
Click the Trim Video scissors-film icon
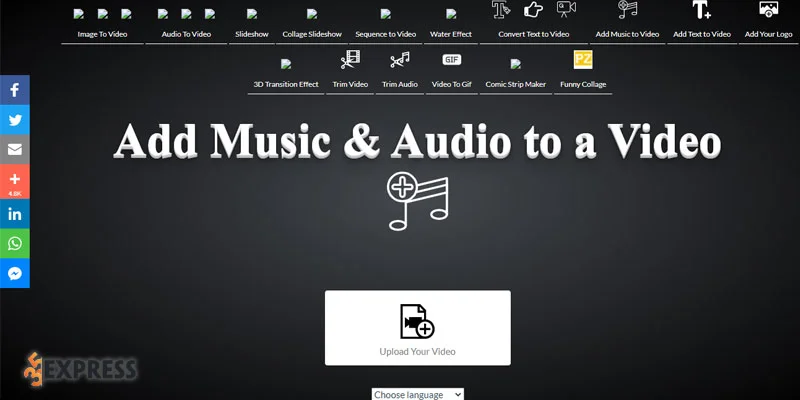point(351,60)
